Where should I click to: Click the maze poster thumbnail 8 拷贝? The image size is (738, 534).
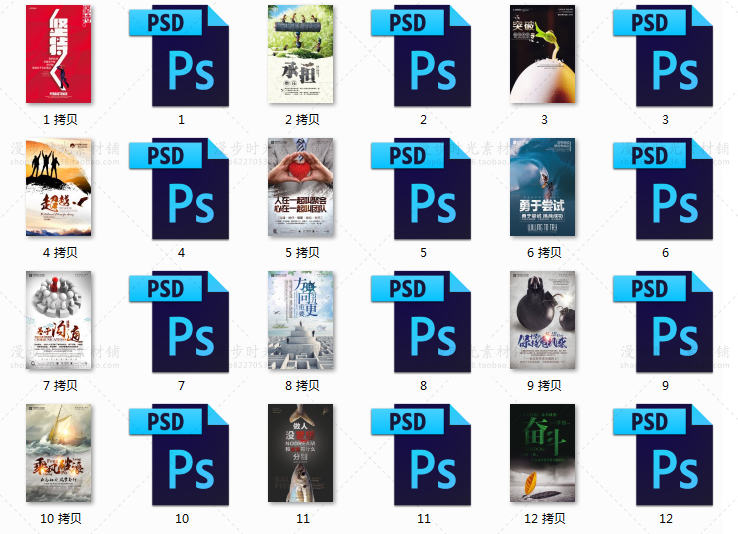(x=302, y=320)
